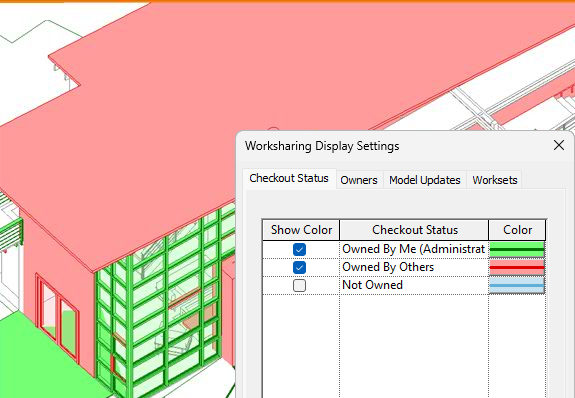The image size is (575, 398).
Task: Select the Owned By Others row text
Action: (x=388, y=267)
